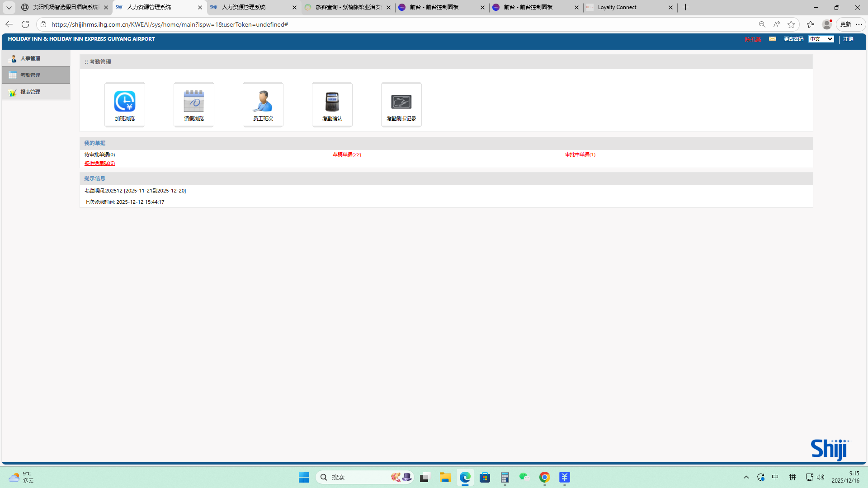This screenshot has width=868, height=488.
Task: Open WeChat from the taskbar
Action: click(524, 477)
